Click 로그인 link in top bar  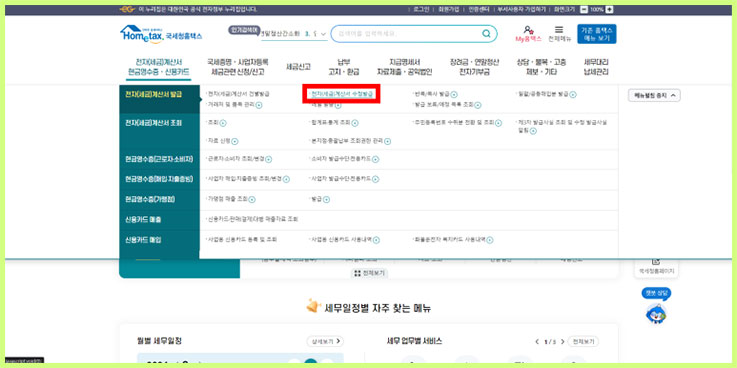pyautogui.click(x=421, y=9)
